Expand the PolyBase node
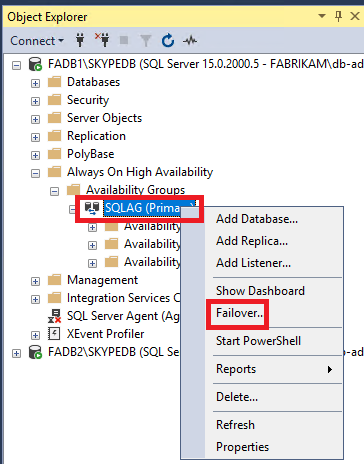 click(35, 155)
